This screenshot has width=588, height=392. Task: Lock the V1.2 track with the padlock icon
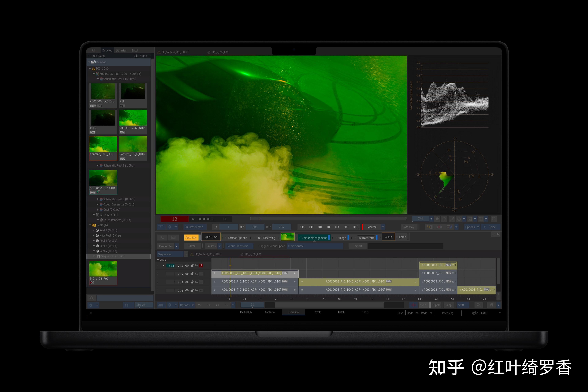(x=192, y=290)
